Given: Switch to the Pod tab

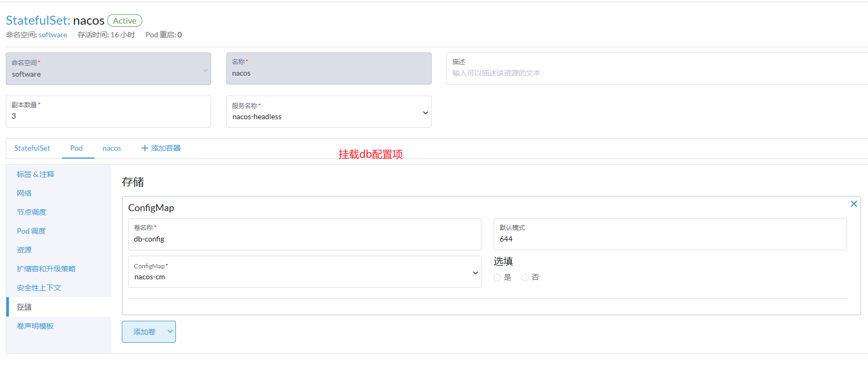Looking at the screenshot, I should pos(77,148).
